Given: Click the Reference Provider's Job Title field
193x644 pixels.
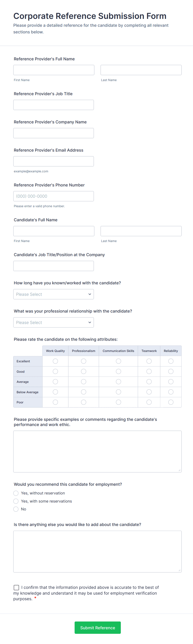Looking at the screenshot, I should click(54, 105).
